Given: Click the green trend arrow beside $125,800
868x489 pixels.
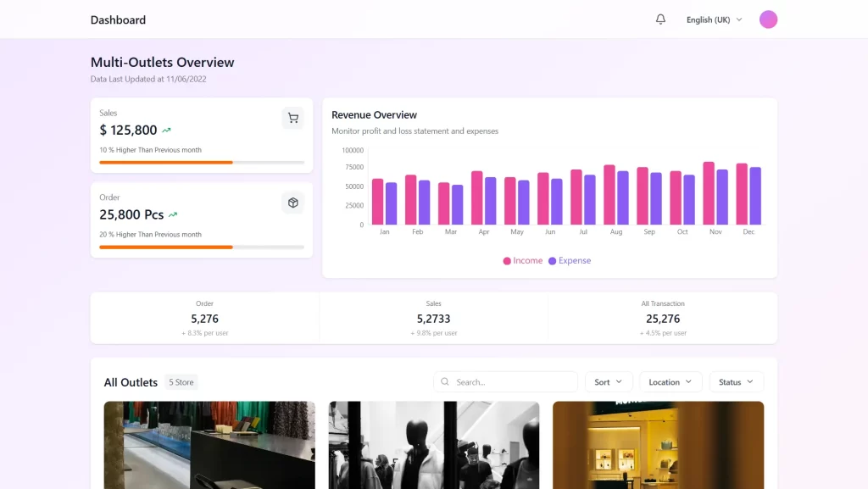Looking at the screenshot, I should 166,131.
